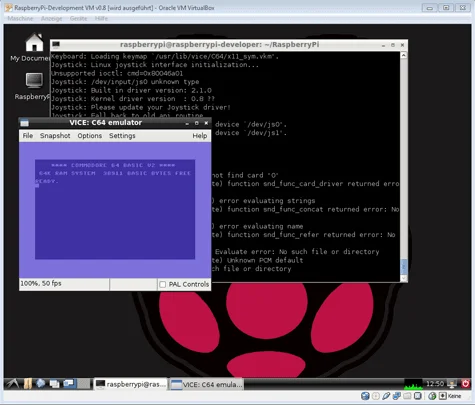Click terminal line 'Joystick: Please update your Joystick driver!'
This screenshot has height=405, width=475.
141,107
